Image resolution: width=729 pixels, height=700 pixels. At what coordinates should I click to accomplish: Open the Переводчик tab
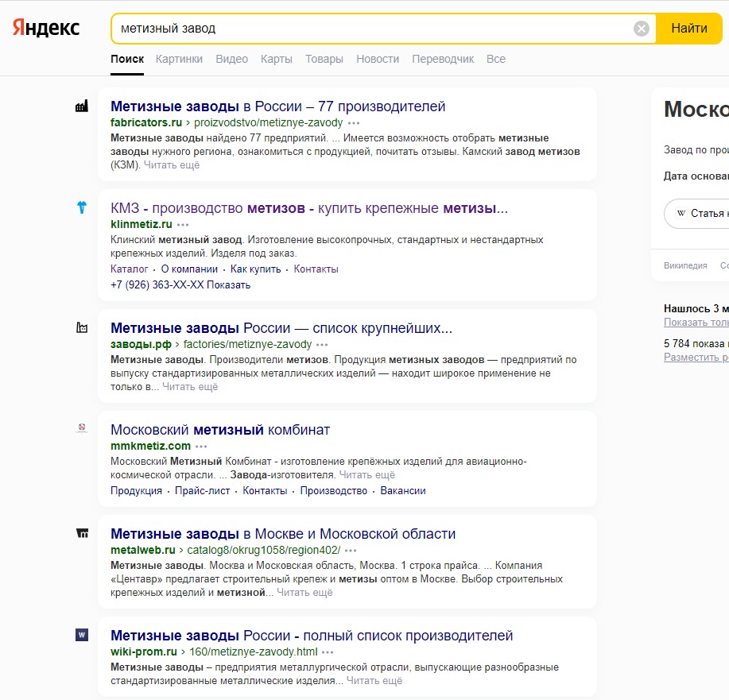pos(443,60)
